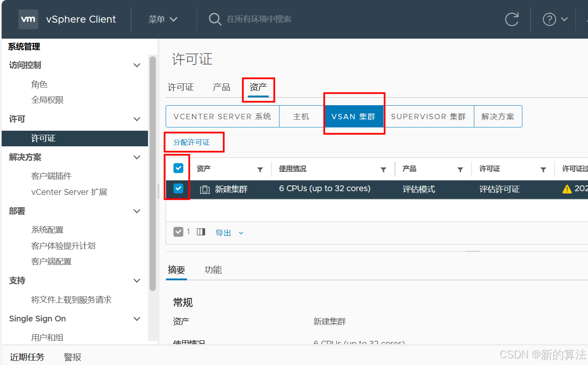Open 将文件上载到服务请求 in sidebar
Viewport: 588px width, 365px height.
[x=71, y=300]
